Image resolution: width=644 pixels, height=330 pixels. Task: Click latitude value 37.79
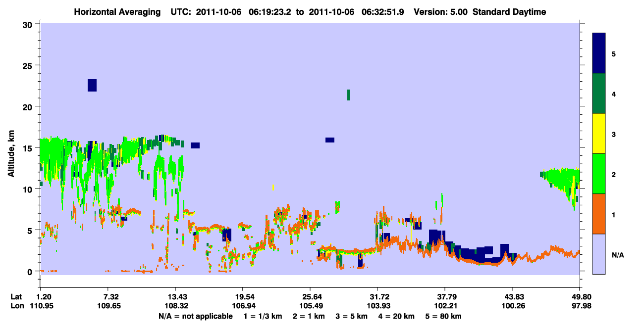(x=445, y=297)
